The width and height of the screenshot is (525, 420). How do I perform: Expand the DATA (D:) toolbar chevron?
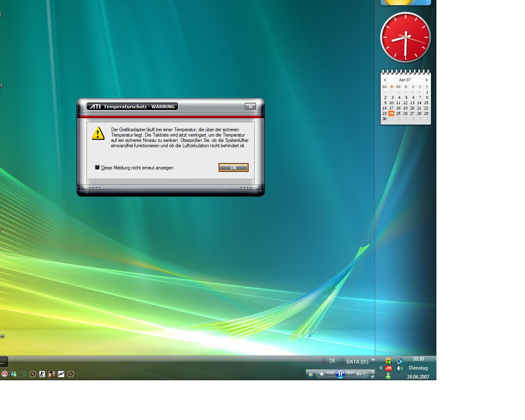point(373,360)
